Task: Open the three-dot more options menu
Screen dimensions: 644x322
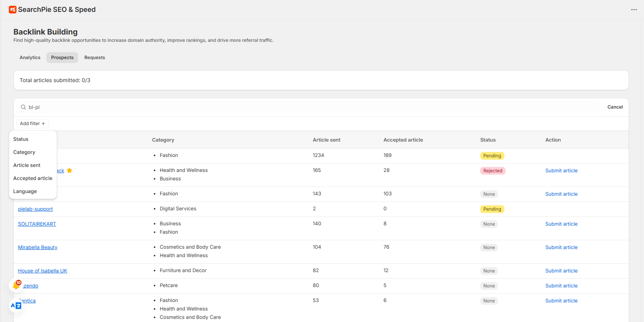Action: pos(634,10)
